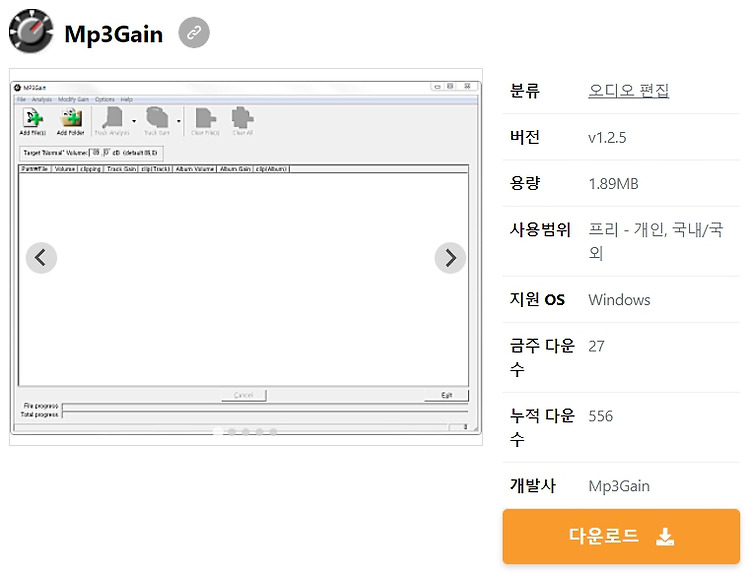This screenshot has height=574, width=750.
Task: Click the Cancel button in screenshot
Action: (x=244, y=395)
